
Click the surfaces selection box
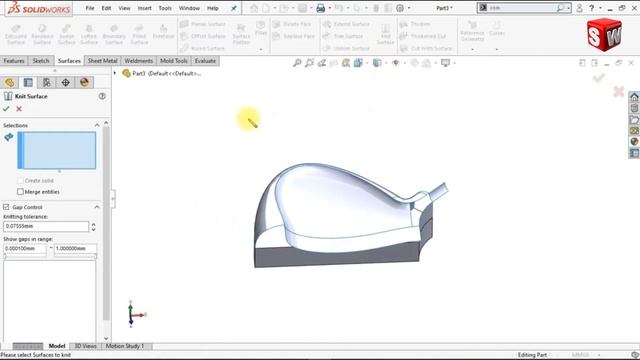point(57,150)
